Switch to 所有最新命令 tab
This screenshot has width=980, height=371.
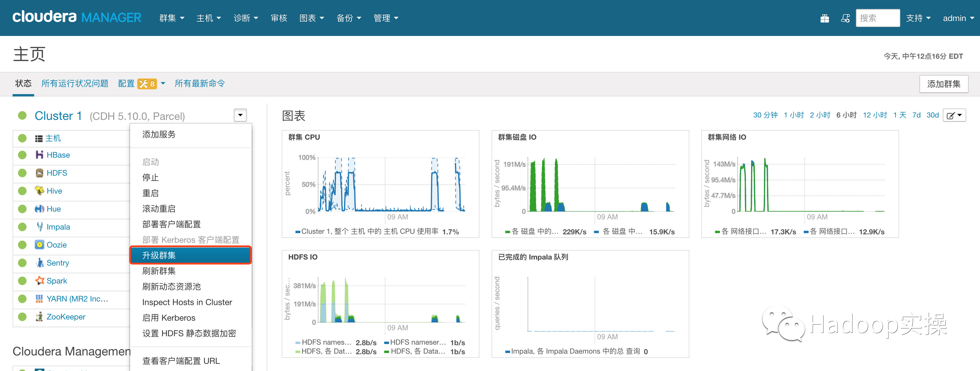(200, 83)
